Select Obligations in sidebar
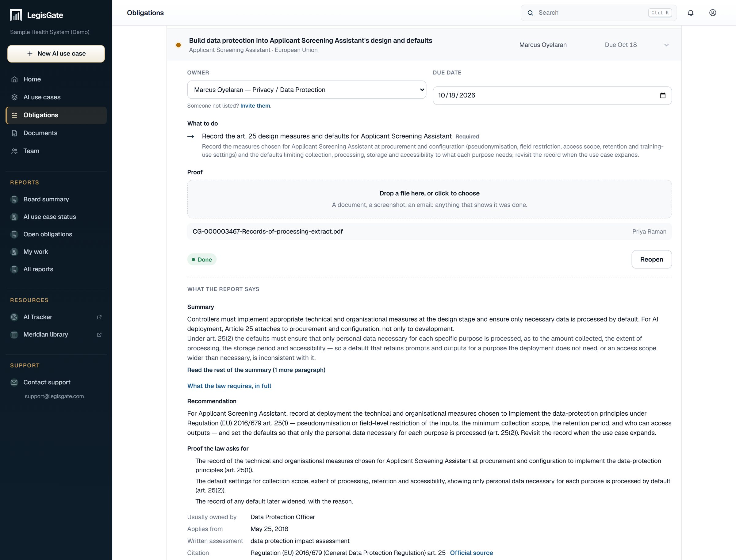The width and height of the screenshot is (736, 560). (x=56, y=115)
